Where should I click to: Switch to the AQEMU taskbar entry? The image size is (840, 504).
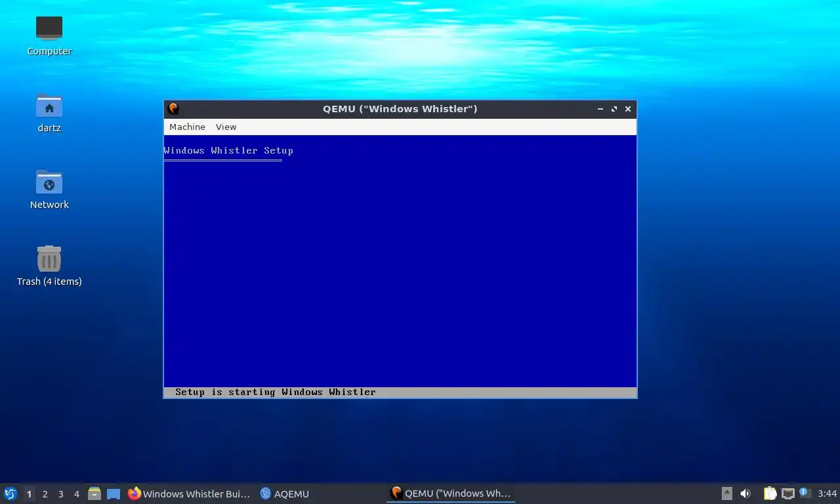tap(285, 493)
